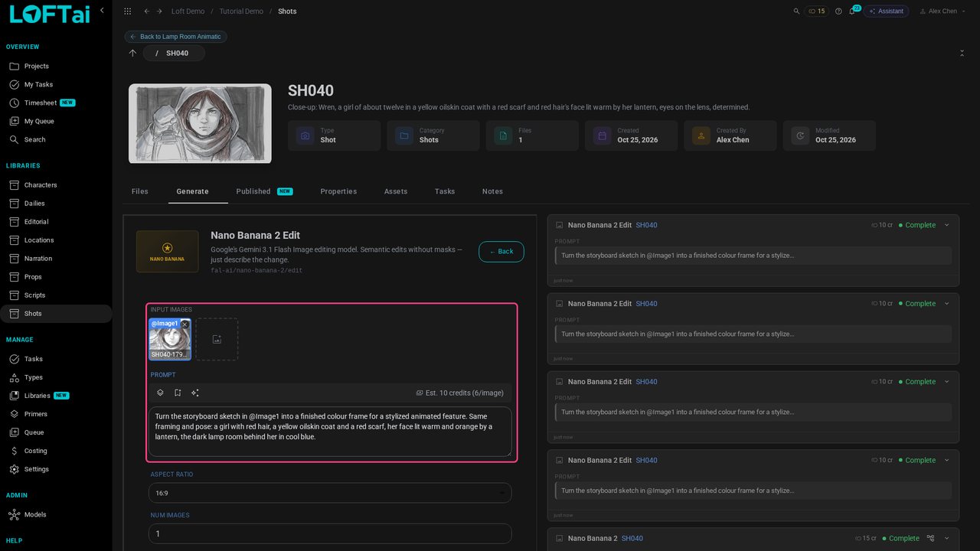This screenshot has height=551, width=980.
Task: Switch to the Notes tab
Action: [x=492, y=191]
